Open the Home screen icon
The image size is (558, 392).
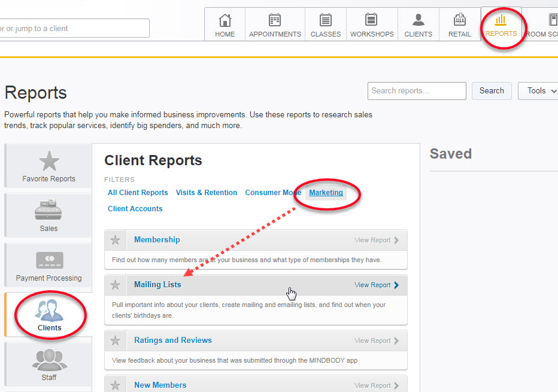(x=225, y=24)
